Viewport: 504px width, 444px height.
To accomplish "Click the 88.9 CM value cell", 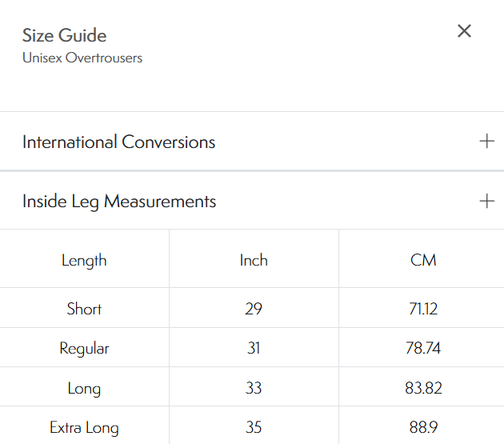I will coord(422,427).
